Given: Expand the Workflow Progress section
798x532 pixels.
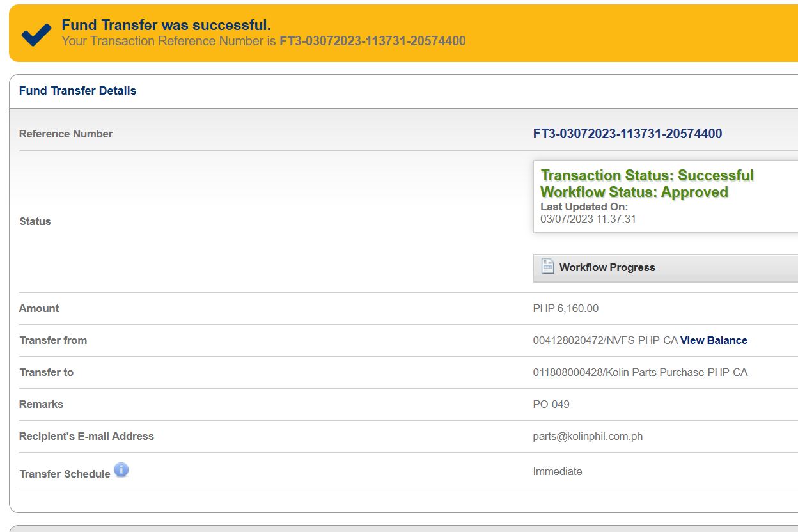Looking at the screenshot, I should 607,267.
